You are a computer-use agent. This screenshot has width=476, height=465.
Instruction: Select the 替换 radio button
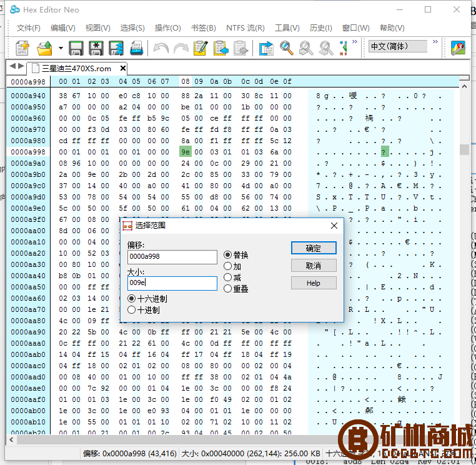pos(227,254)
